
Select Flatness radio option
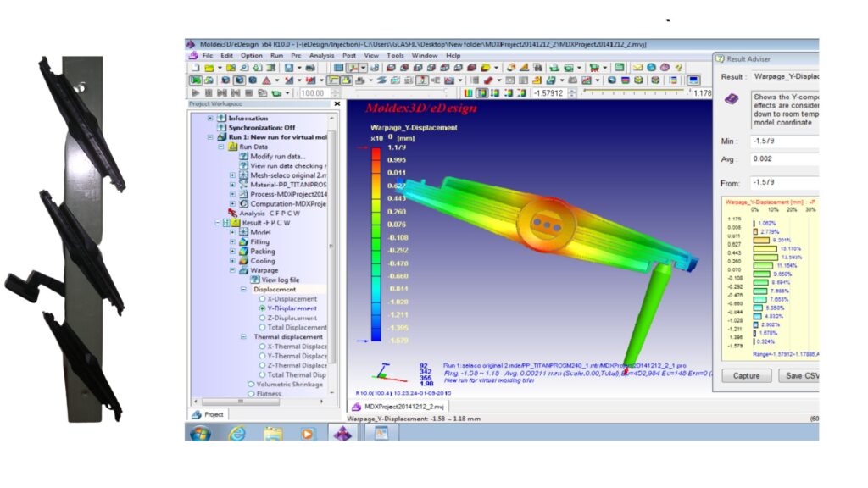(251, 393)
